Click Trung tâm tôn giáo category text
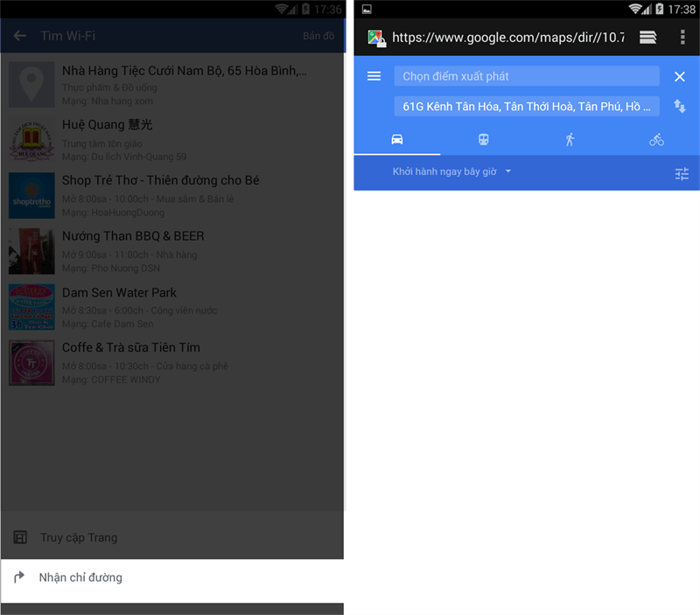This screenshot has width=700, height=615. click(101, 143)
